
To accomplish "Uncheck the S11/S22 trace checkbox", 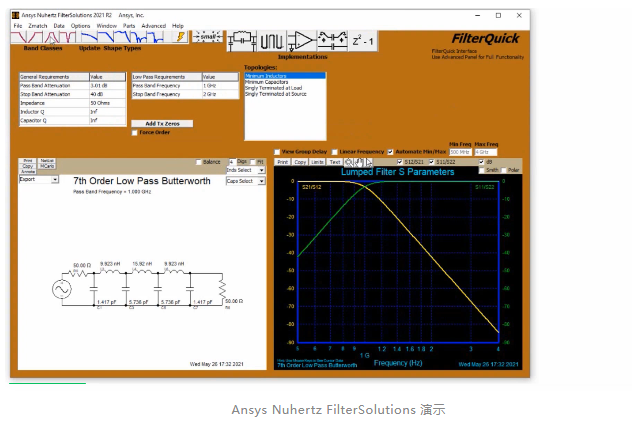I will (431, 162).
